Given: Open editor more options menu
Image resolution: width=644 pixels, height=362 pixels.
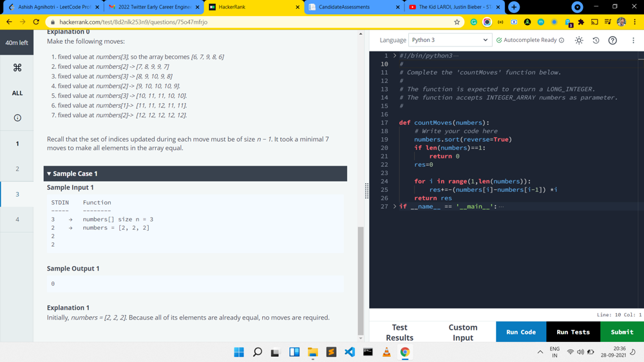Looking at the screenshot, I should [x=633, y=40].
